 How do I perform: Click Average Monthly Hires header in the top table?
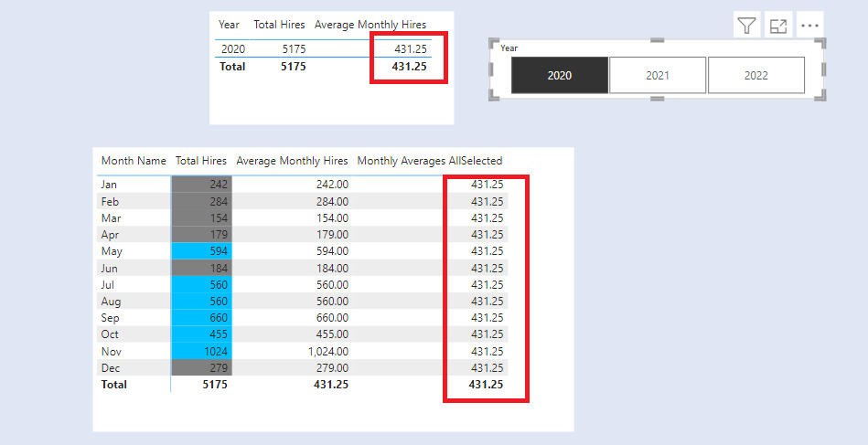pos(370,25)
